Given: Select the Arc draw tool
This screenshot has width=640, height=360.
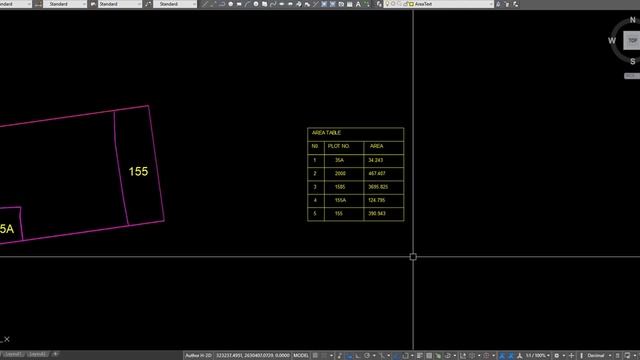Looking at the screenshot, I should [247, 4].
